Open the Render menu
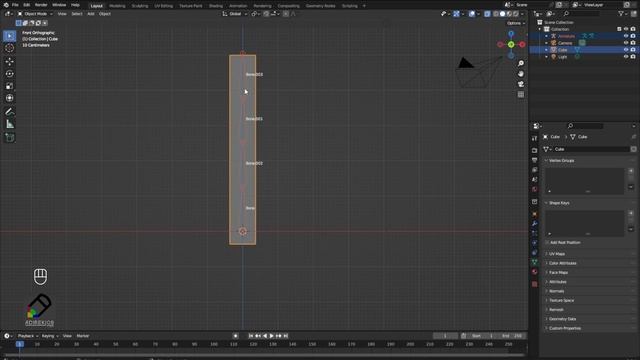 coord(41,5)
